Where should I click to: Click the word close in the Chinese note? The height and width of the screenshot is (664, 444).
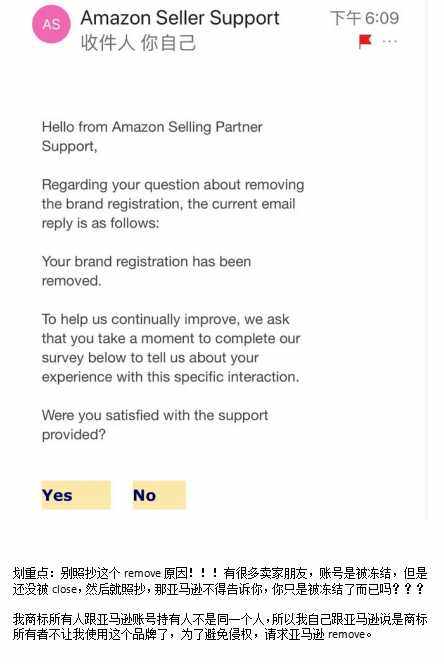click(x=65, y=589)
